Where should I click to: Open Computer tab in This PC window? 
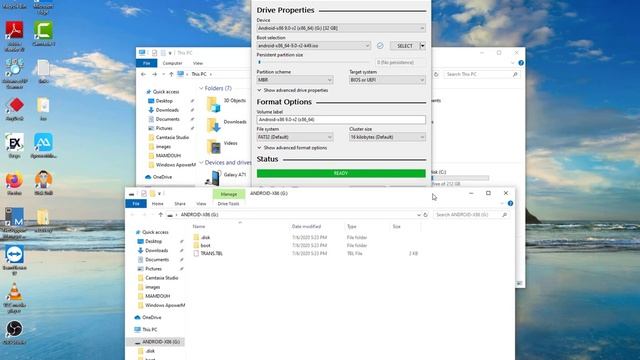pos(172,63)
